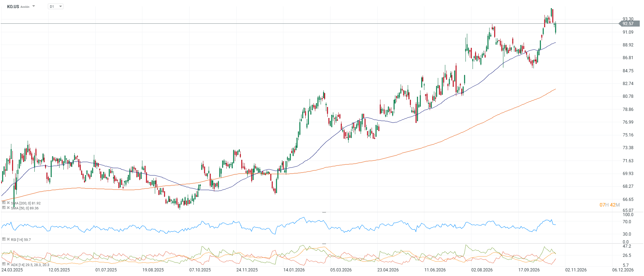Viewport: 644px width, 276px height.
Task: Click the 24.03.2025 date label
Action: click(x=12, y=270)
